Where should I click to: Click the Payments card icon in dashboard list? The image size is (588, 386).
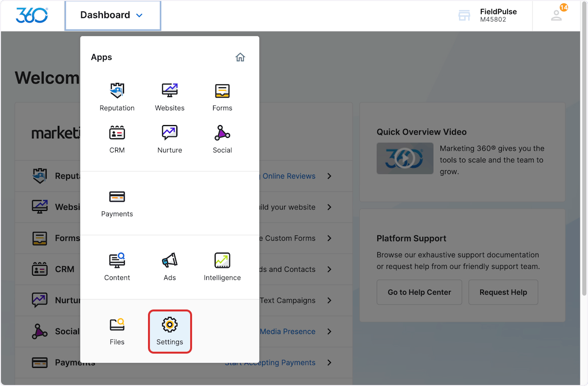pyautogui.click(x=40, y=362)
